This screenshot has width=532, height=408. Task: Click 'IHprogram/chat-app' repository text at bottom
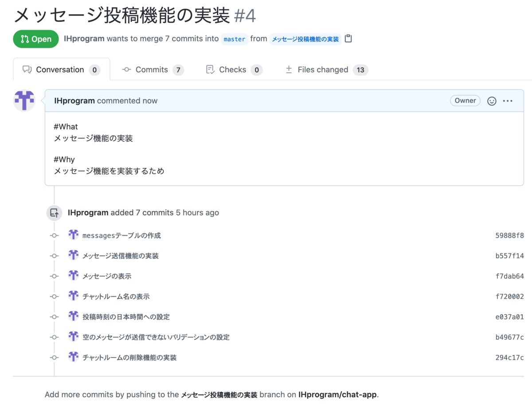click(338, 395)
